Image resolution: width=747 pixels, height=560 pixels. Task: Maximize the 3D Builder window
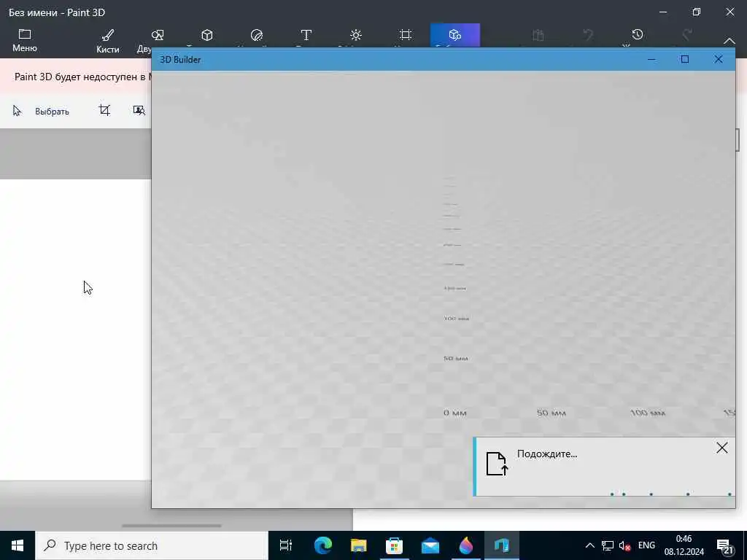click(x=684, y=59)
